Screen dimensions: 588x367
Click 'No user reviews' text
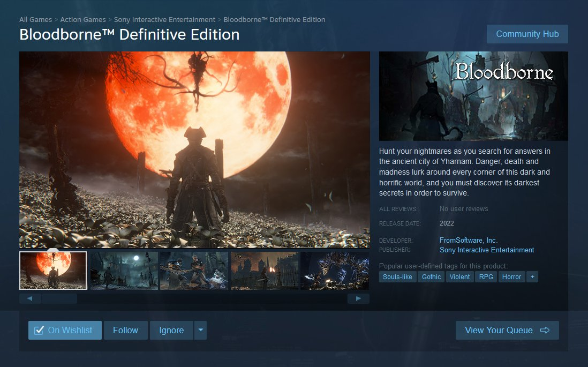click(464, 209)
